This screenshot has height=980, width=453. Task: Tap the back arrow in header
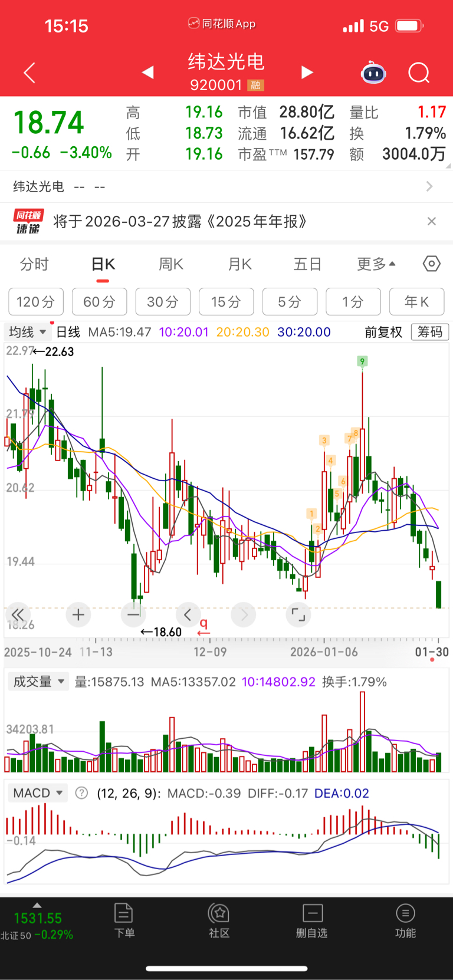click(x=29, y=73)
